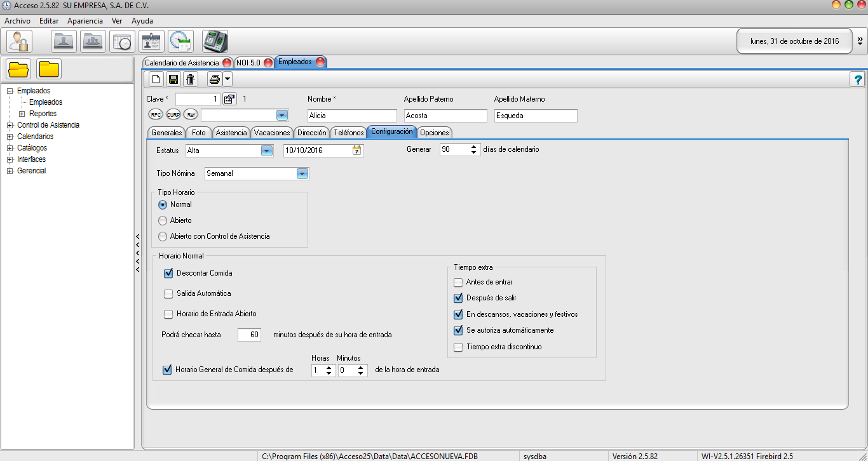Viewport: 868px width, 461px height.
Task: Switch to the Vacaciones tab
Action: click(x=272, y=132)
